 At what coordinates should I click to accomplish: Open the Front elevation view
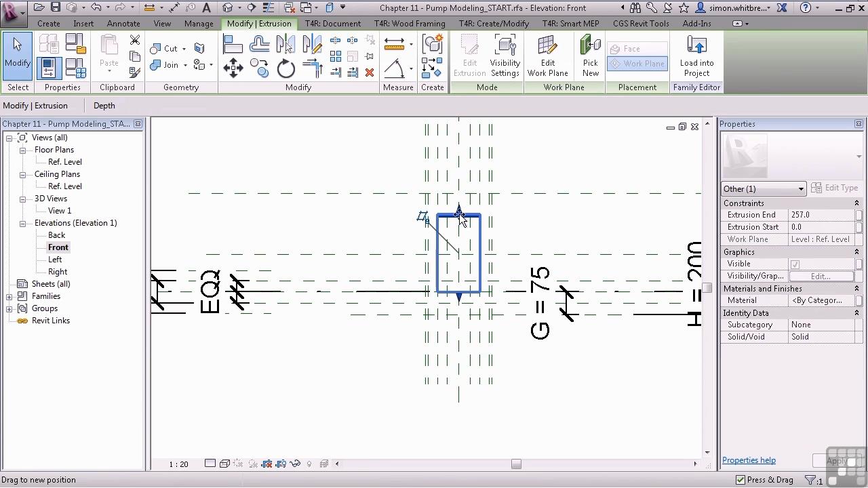(x=58, y=247)
